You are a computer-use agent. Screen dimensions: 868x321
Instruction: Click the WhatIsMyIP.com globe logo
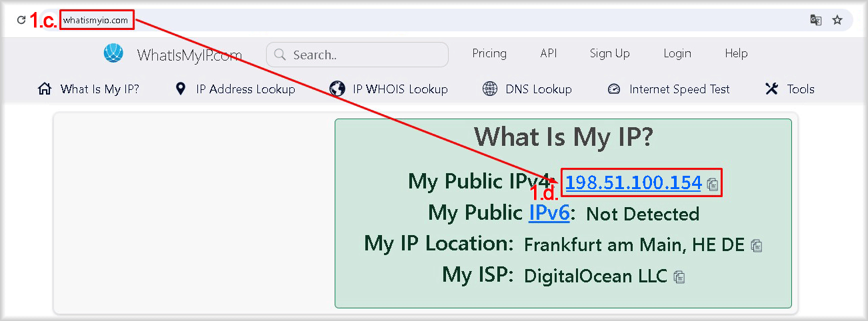coord(114,53)
